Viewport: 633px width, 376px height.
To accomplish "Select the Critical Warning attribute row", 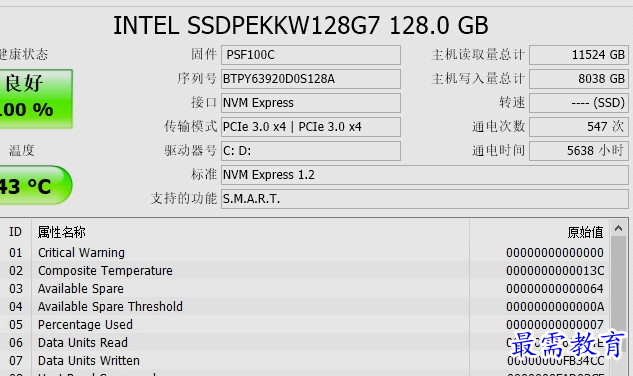I will click(x=305, y=252).
